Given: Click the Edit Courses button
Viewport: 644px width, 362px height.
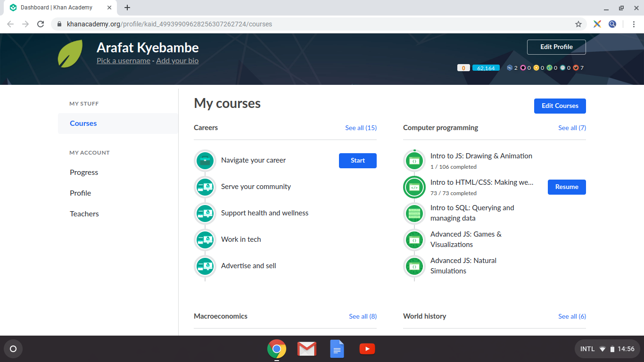Looking at the screenshot, I should tap(560, 106).
